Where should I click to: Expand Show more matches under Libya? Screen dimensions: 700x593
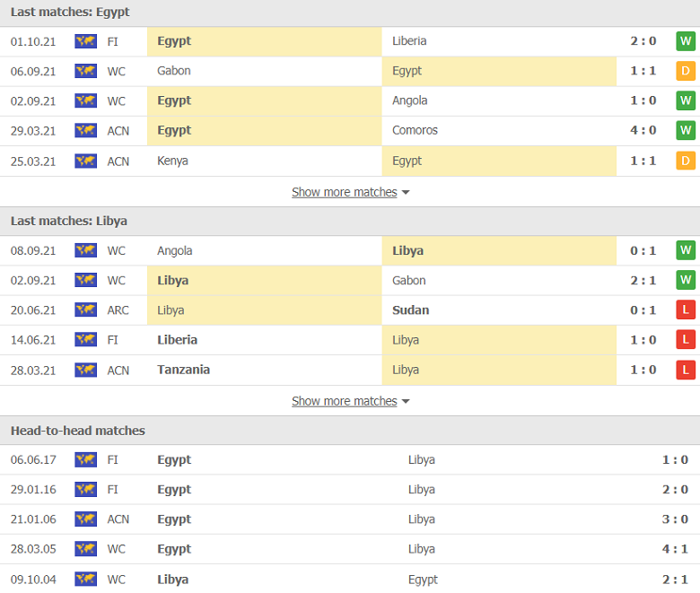tap(344, 401)
